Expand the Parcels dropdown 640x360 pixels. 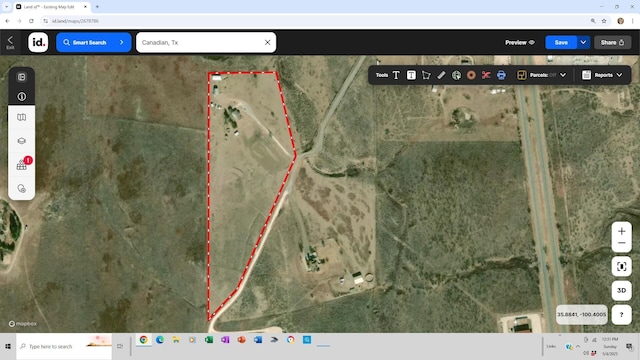coord(563,75)
